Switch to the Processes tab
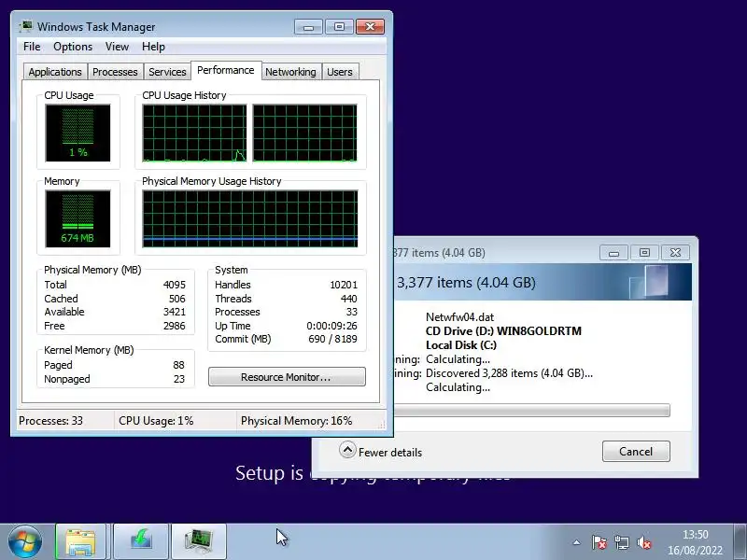The width and height of the screenshot is (747, 560). click(115, 72)
